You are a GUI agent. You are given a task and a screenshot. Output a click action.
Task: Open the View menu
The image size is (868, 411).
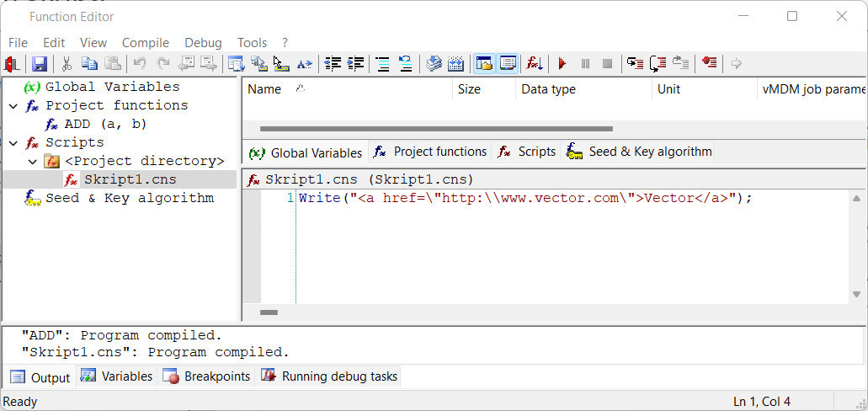(x=93, y=43)
